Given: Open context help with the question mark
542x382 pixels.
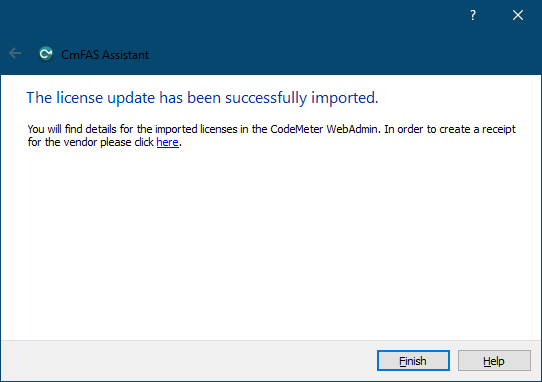Looking at the screenshot, I should coord(473,15).
